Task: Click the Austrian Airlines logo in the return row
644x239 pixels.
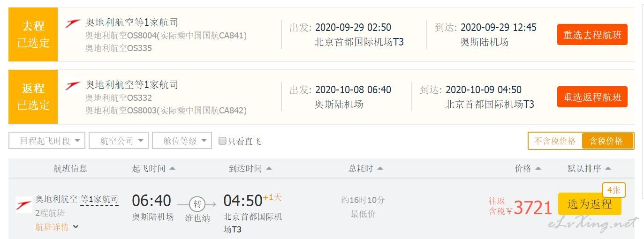Action: pos(73,85)
